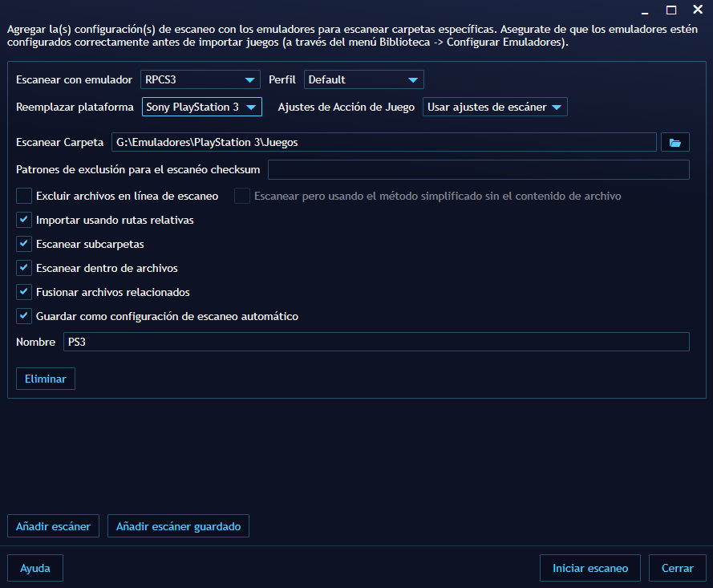Uncheck Fusionar archivos relacionados
This screenshot has width=713, height=588.
point(24,292)
